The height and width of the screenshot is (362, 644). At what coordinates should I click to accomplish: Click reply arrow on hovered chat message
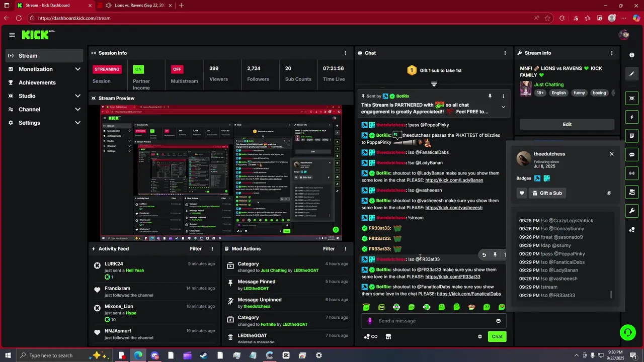click(484, 255)
